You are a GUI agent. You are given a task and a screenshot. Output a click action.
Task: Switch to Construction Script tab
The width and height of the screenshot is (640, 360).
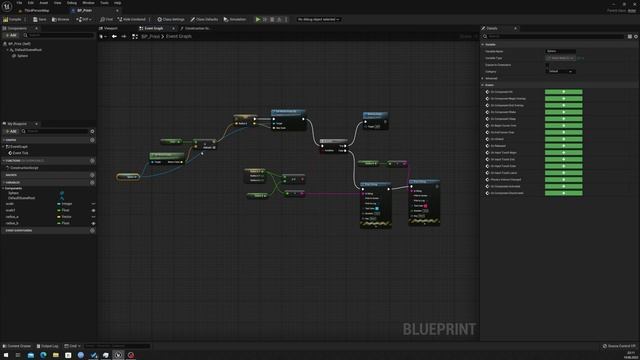195,28
